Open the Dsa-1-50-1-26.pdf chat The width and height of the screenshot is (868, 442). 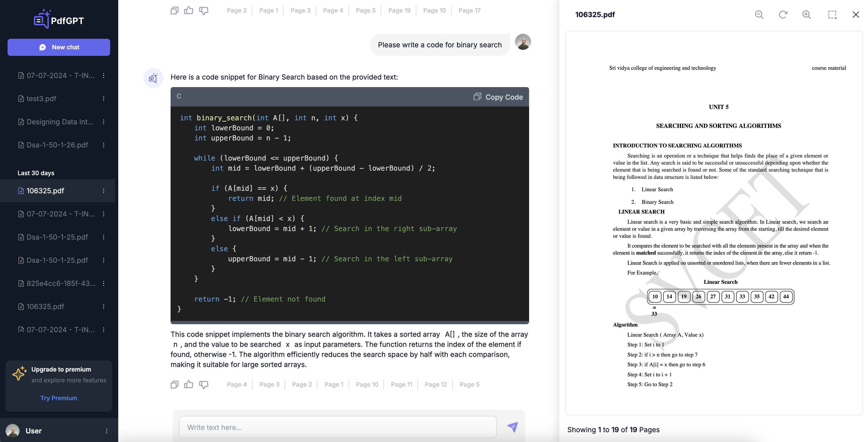click(x=57, y=145)
